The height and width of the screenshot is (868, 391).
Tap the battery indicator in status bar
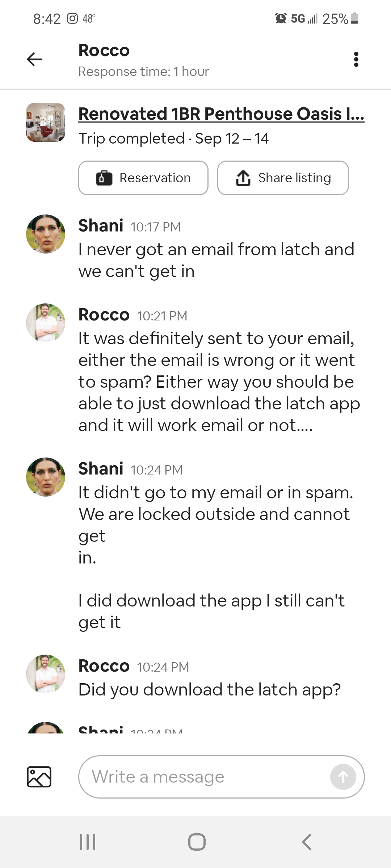pyautogui.click(x=355, y=18)
